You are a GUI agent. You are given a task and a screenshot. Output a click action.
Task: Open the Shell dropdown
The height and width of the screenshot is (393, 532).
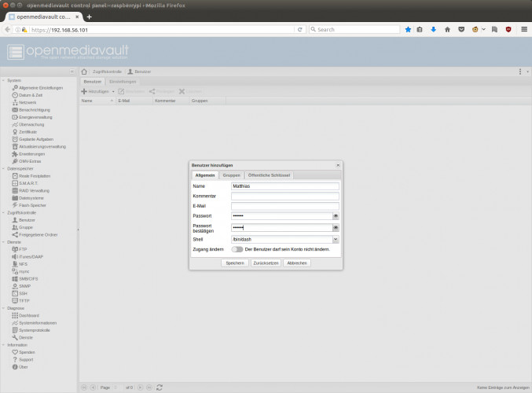click(x=336, y=239)
